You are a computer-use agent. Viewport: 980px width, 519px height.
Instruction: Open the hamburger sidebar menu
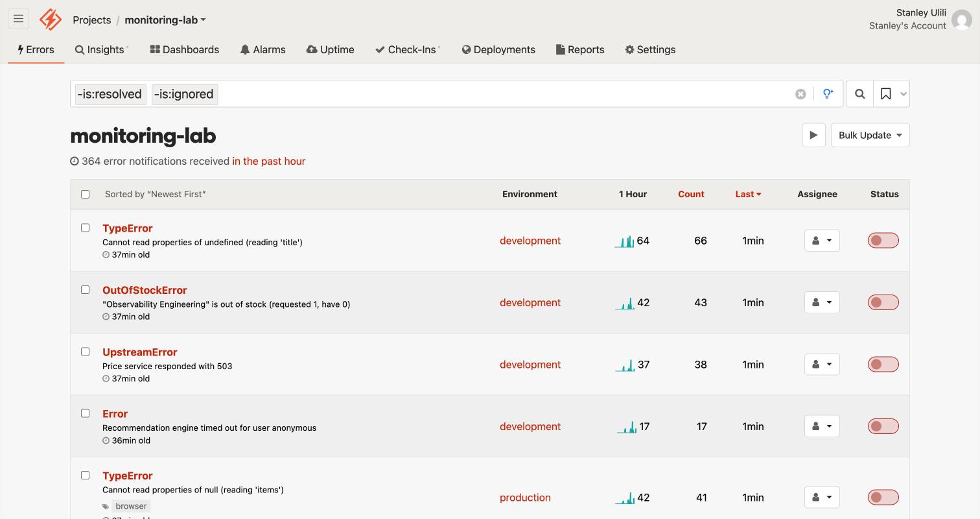pyautogui.click(x=18, y=19)
